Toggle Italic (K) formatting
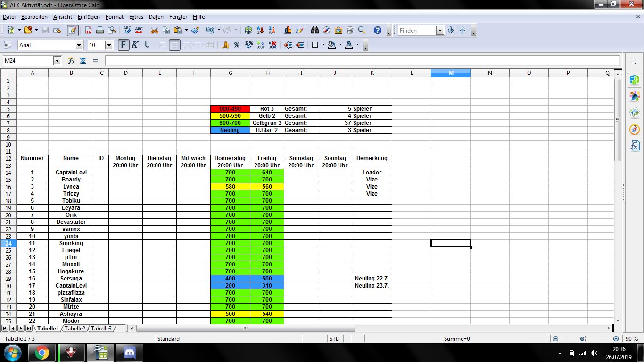 point(135,45)
